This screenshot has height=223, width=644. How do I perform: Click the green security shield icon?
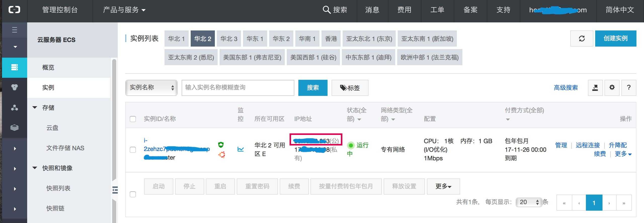click(221, 144)
